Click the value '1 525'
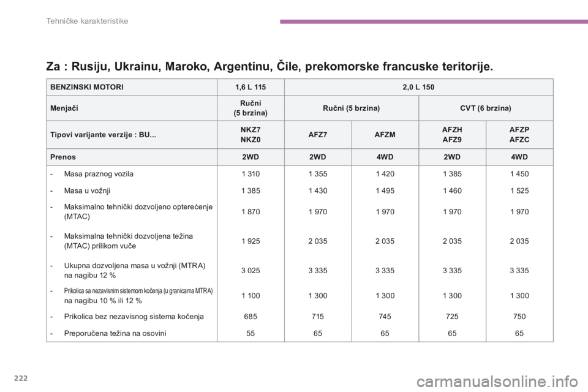Screen dimensions: 588x392 pos(519,190)
